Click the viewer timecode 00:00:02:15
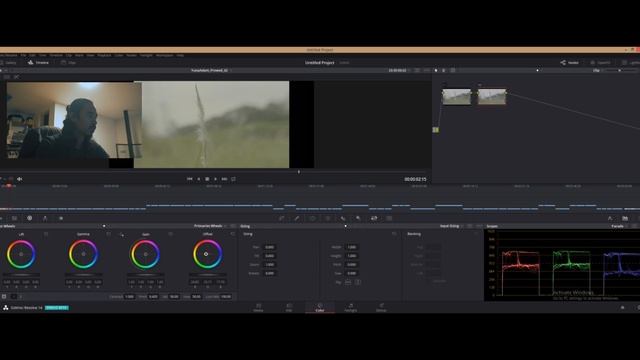640x360 pixels. pos(415,179)
